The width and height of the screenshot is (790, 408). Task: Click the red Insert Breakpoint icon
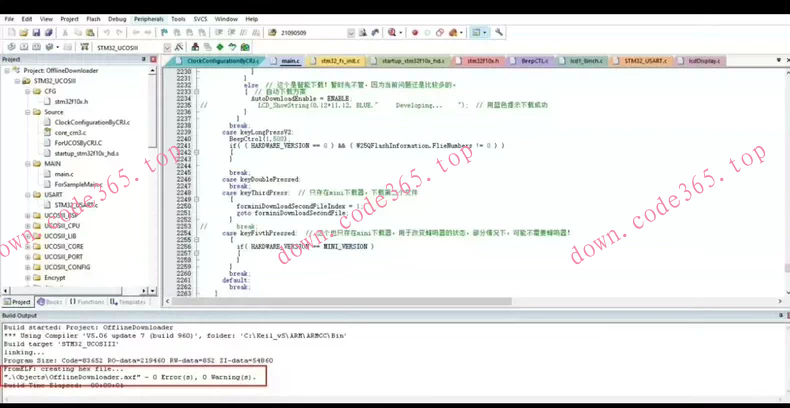(x=415, y=33)
